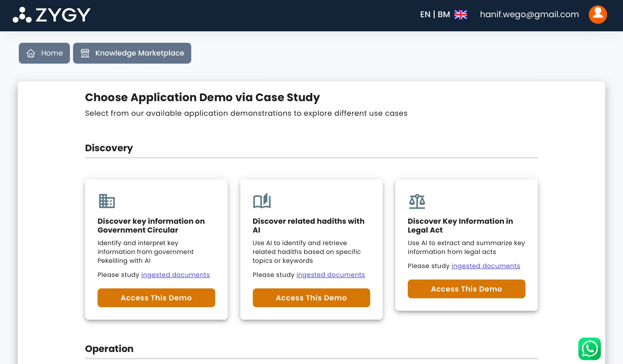The width and height of the screenshot is (623, 364).
Task: Click the building icon on Government Circular card
Action: coord(107,201)
